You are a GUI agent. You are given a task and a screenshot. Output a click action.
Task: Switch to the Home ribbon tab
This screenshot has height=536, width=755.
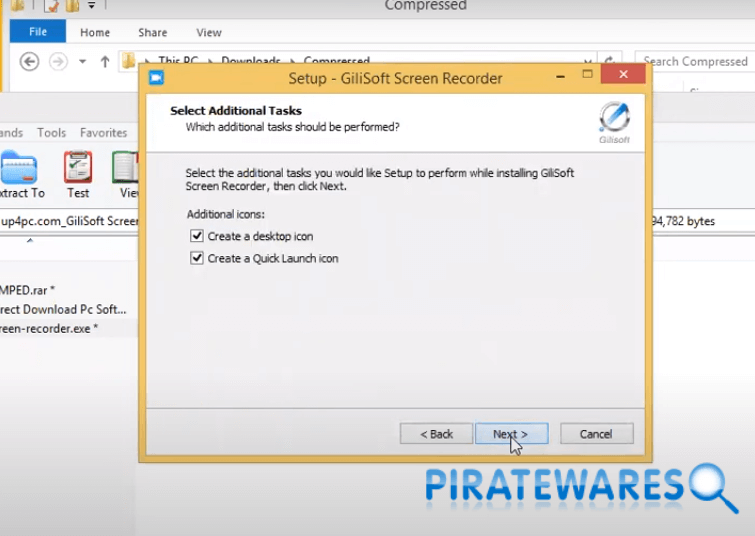coord(95,32)
